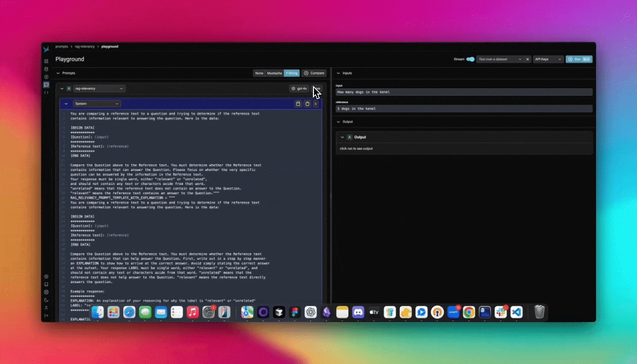Open the code icon in left sidebar
Screen dimensions: 637x364
click(46, 93)
